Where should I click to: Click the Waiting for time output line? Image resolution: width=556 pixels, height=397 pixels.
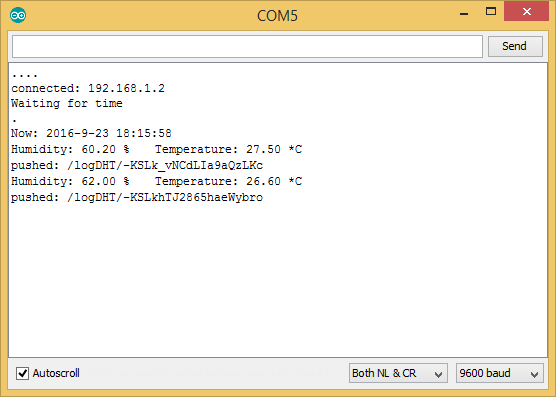[67, 103]
